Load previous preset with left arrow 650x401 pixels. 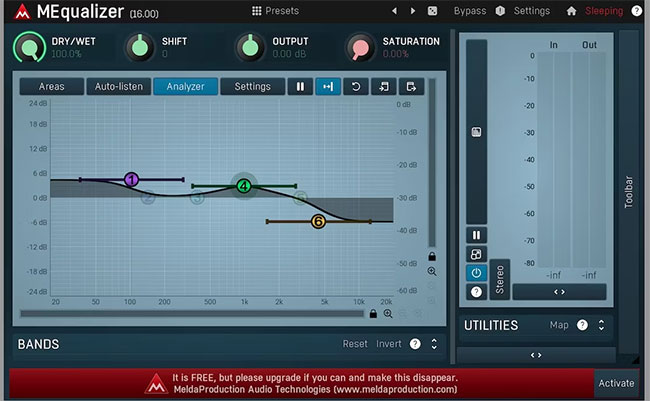click(394, 11)
